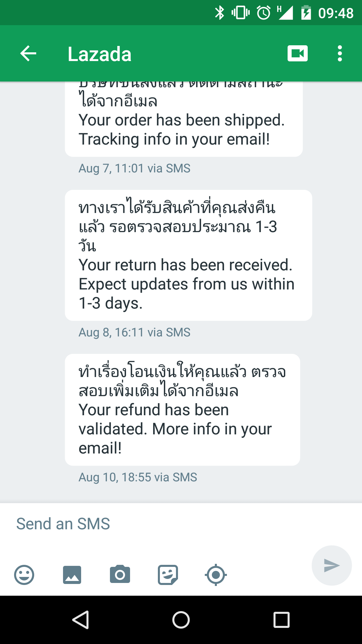Select the return received message bubble
Image resolution: width=362 pixels, height=644 pixels.
click(x=188, y=255)
